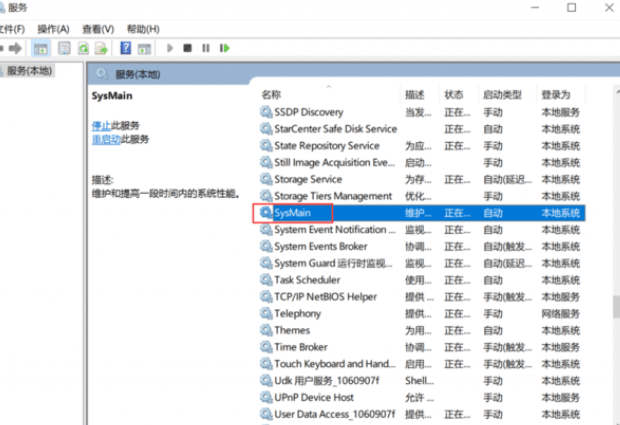The width and height of the screenshot is (620, 425).
Task: Click the vertical scrollbar thumb of services list
Action: click(616, 306)
